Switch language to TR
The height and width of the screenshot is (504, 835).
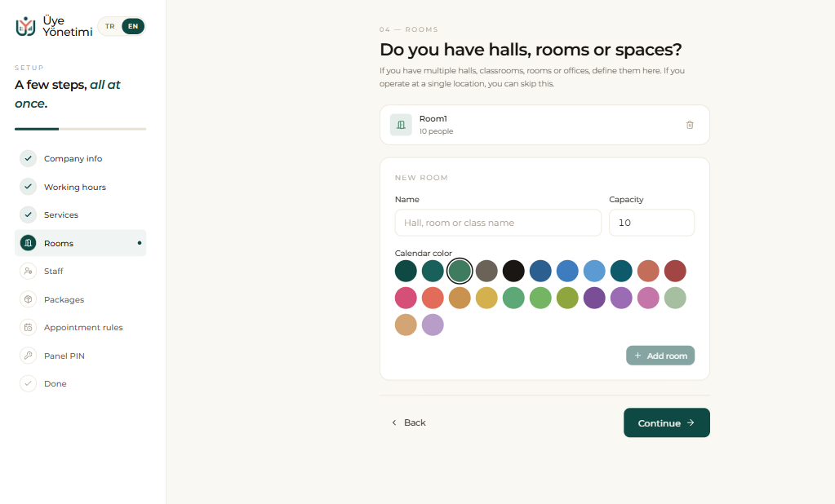(109, 26)
